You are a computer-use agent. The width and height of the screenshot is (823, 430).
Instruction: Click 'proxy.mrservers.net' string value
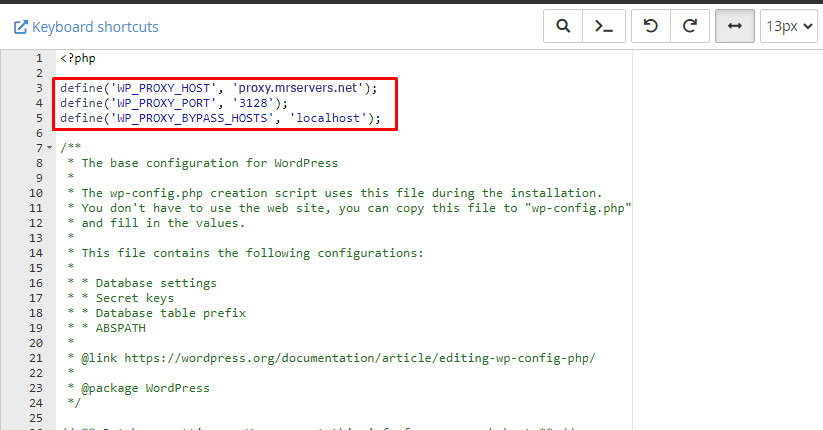coord(301,88)
